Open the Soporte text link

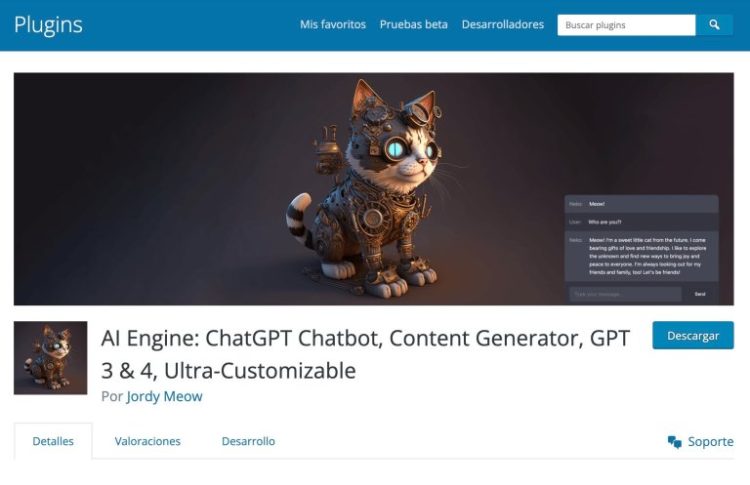point(711,441)
